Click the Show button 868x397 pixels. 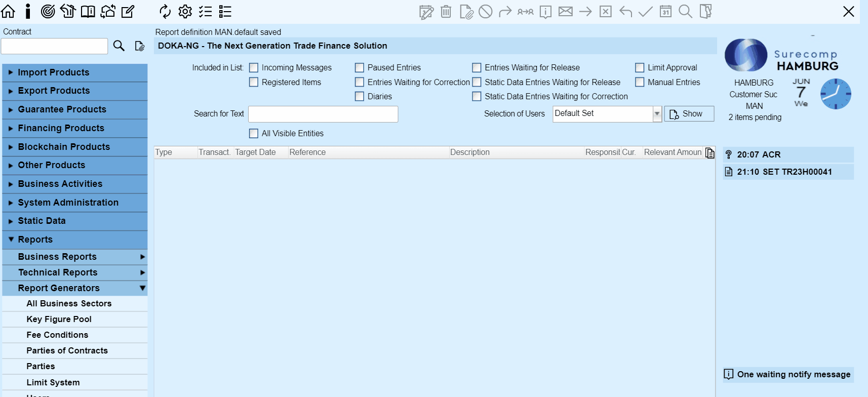click(x=689, y=114)
